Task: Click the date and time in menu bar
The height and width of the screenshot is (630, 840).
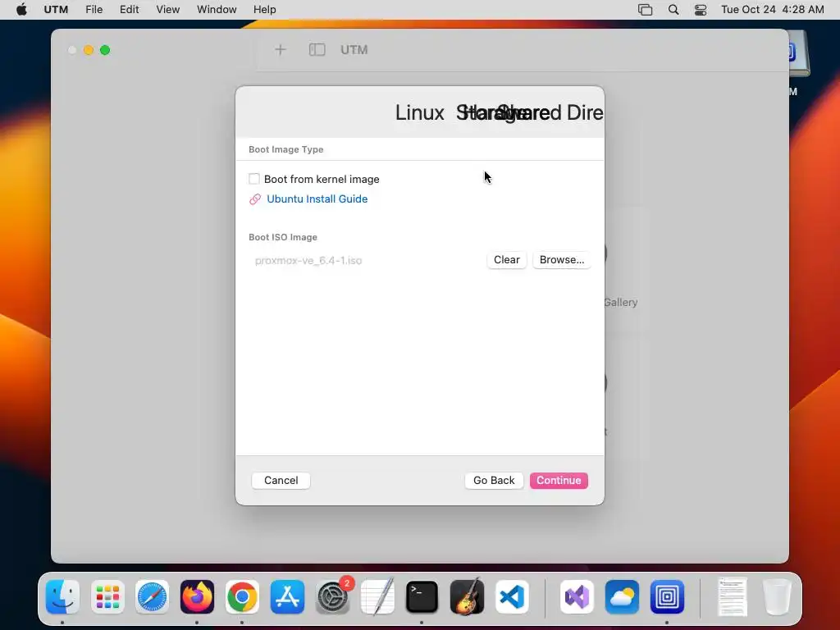Action: pyautogui.click(x=773, y=10)
